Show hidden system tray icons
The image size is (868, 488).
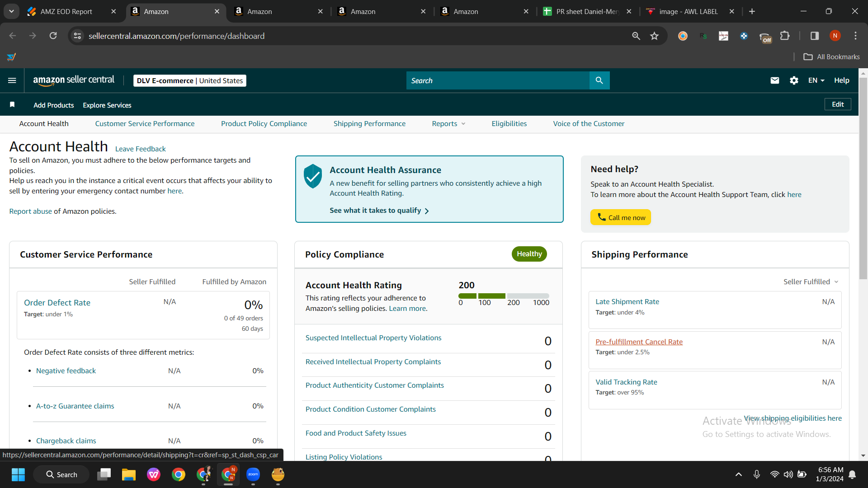tap(739, 474)
